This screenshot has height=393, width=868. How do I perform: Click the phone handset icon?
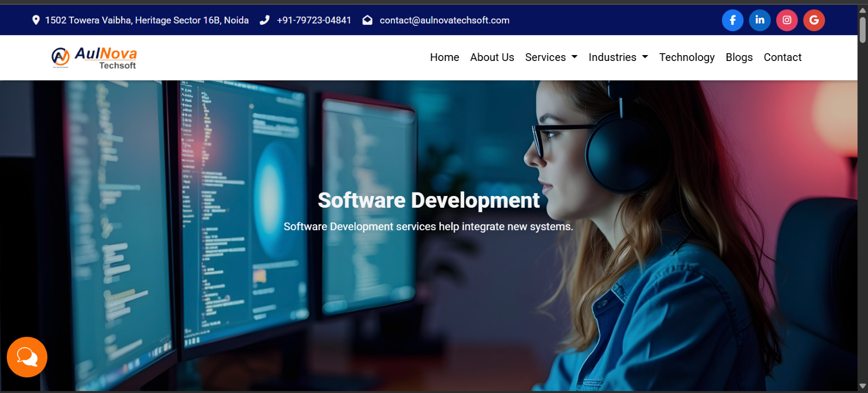[265, 20]
